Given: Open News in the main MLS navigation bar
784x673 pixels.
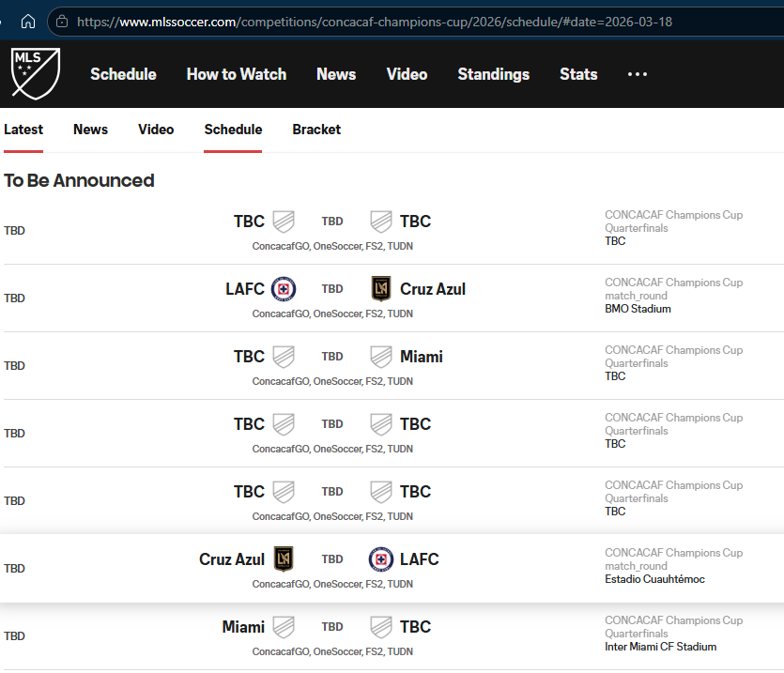Looking at the screenshot, I should (x=336, y=74).
